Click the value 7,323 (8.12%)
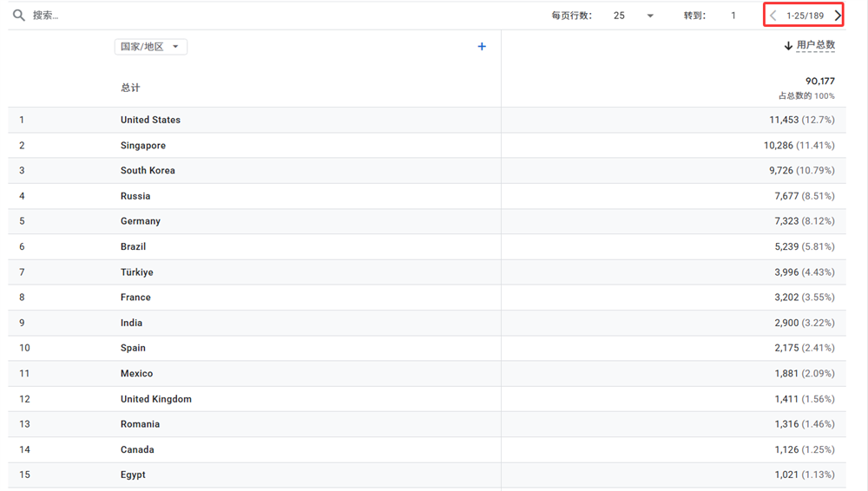 (x=805, y=221)
